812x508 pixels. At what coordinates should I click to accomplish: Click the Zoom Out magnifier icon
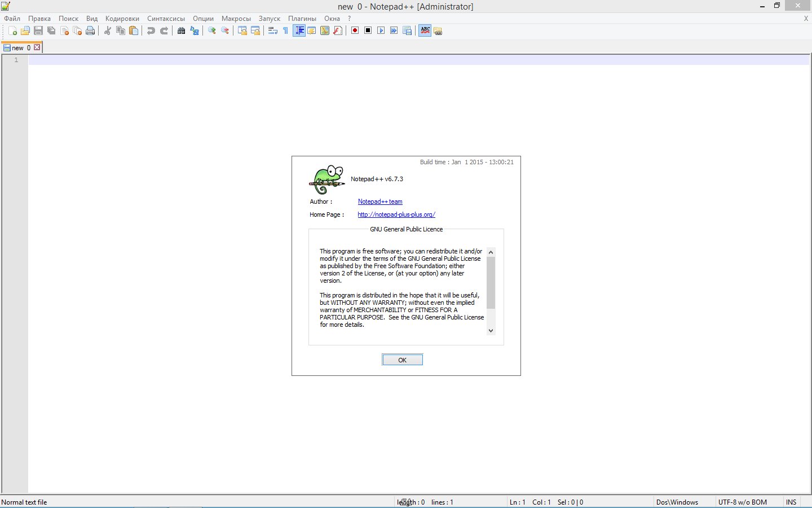pos(225,30)
